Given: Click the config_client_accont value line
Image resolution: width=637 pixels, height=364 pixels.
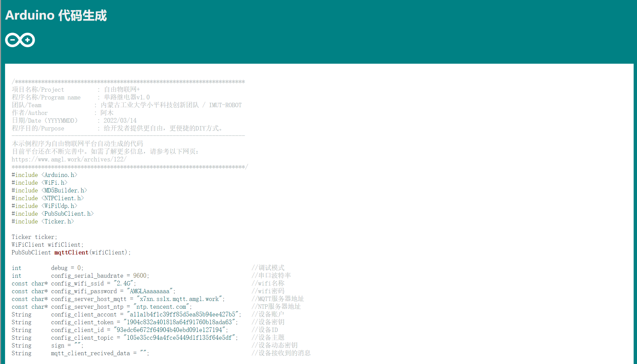Looking at the screenshot, I should pos(126,314).
